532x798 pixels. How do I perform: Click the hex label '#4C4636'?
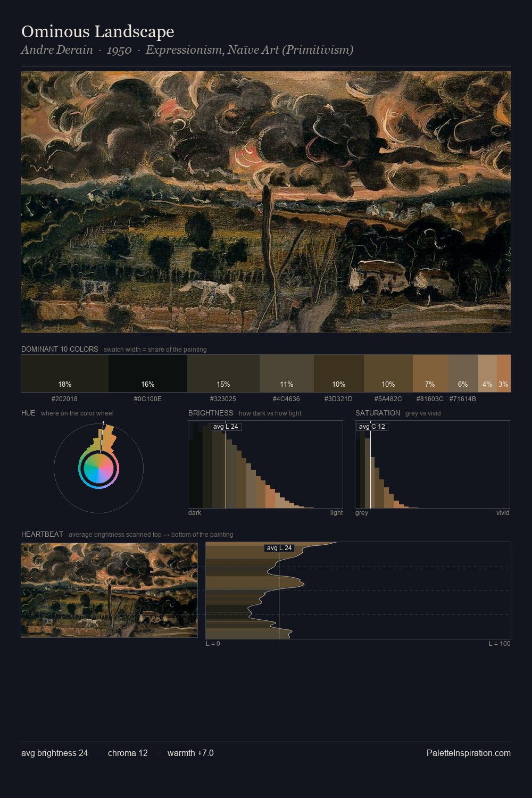point(286,398)
